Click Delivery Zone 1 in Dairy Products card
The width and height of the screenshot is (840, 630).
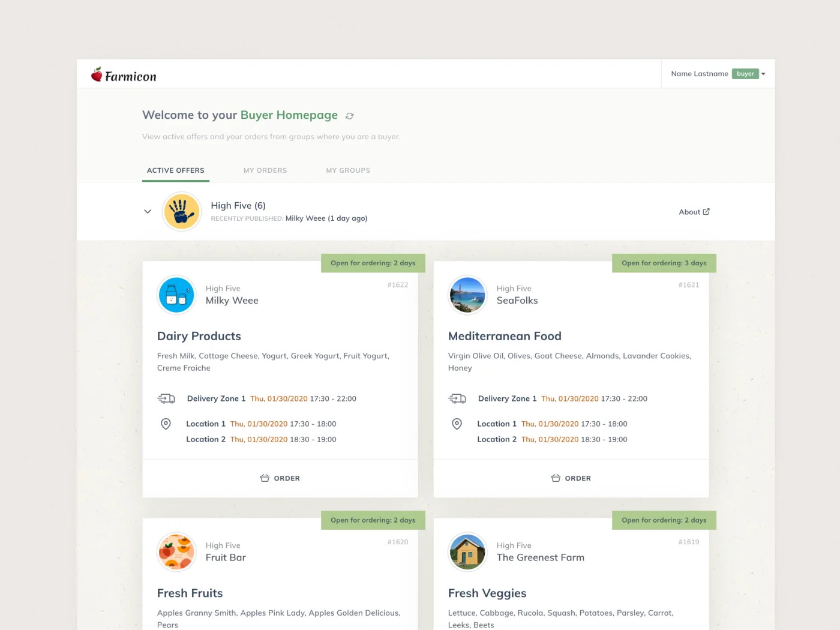click(216, 398)
